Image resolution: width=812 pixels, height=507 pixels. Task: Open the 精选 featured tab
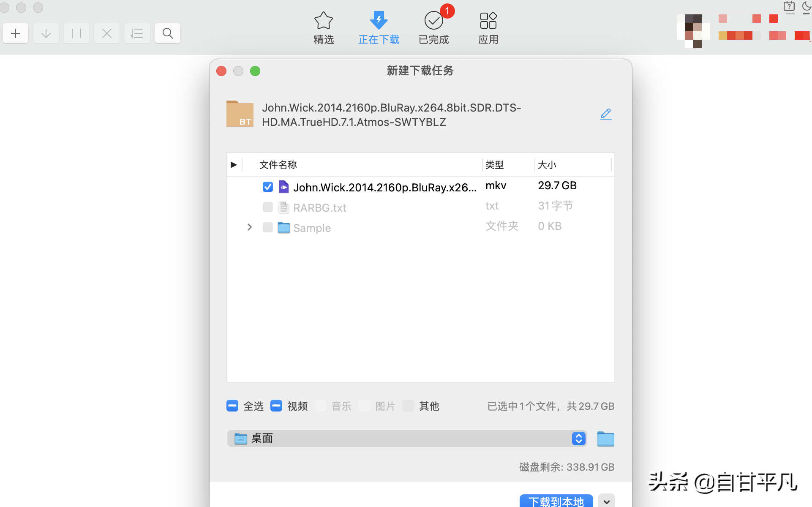point(324,28)
